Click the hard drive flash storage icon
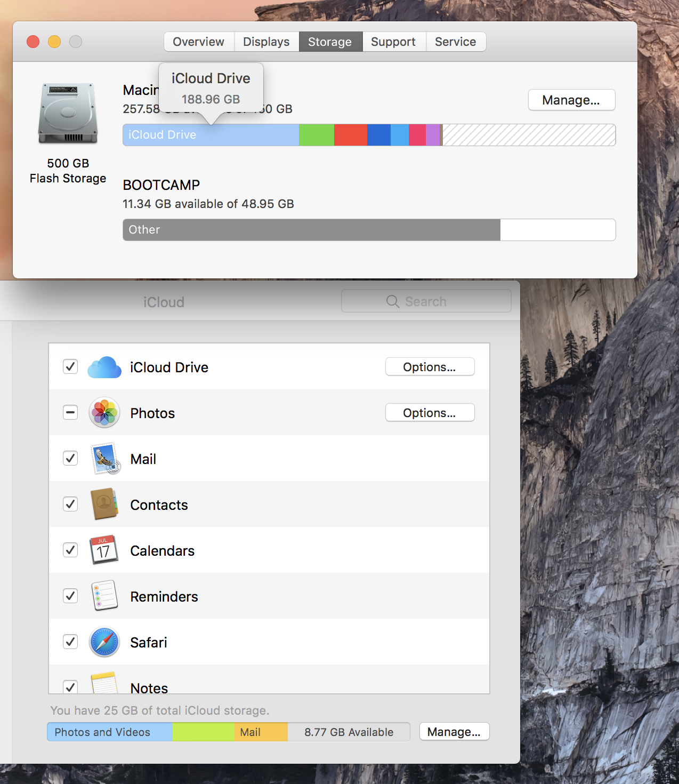Viewport: 679px width, 784px height. pos(68,114)
